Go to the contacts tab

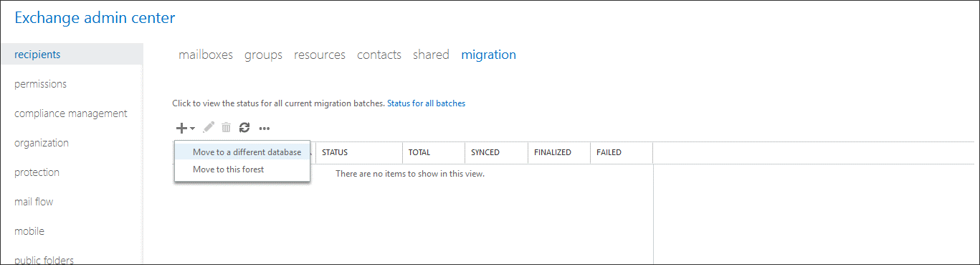coord(379,55)
